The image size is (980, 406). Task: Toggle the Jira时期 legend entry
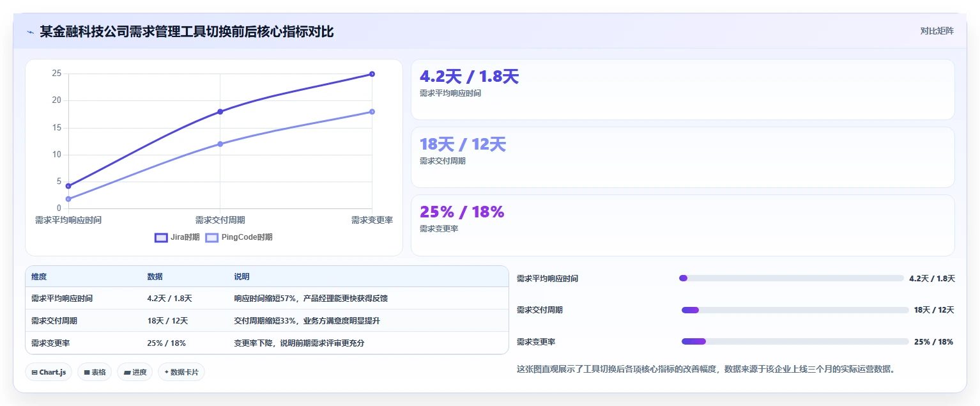pos(177,237)
